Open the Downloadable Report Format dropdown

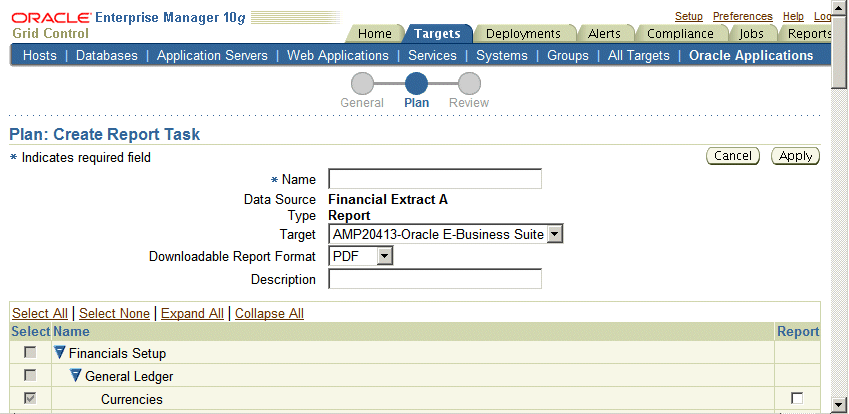click(x=385, y=256)
